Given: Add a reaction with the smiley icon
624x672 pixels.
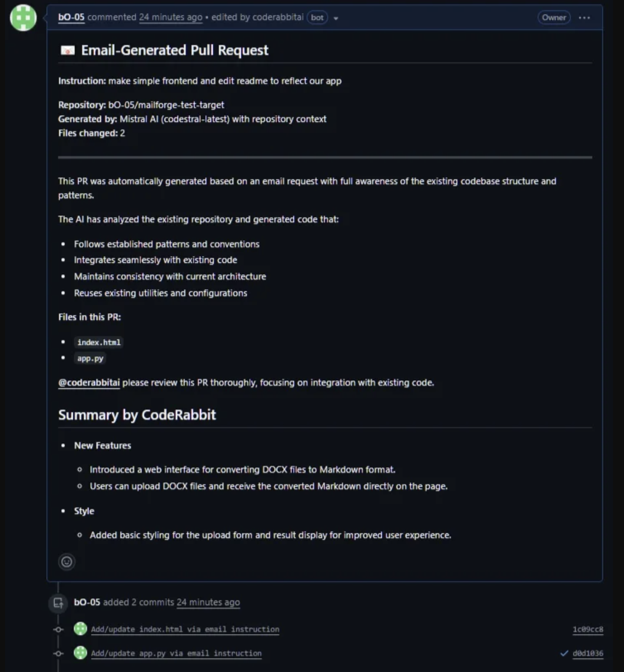Looking at the screenshot, I should (x=67, y=562).
